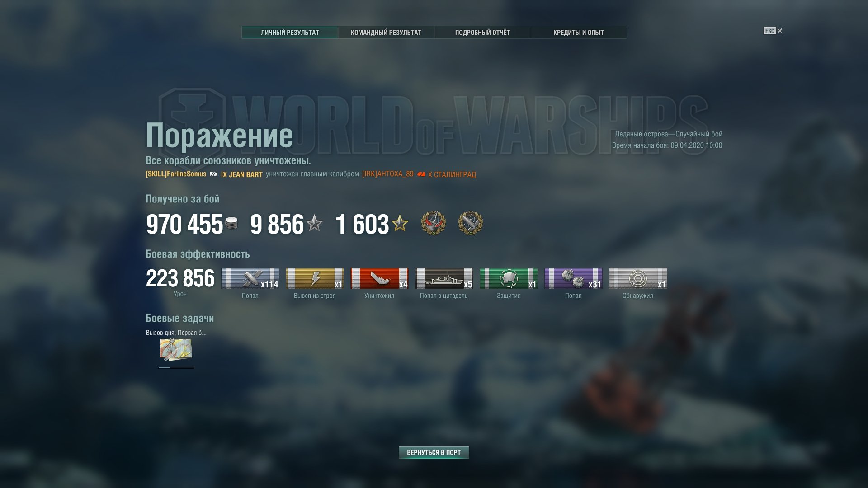The image size is (868, 488).
Task: Click the «Обнаружил» spotted ribbon
Action: (638, 278)
